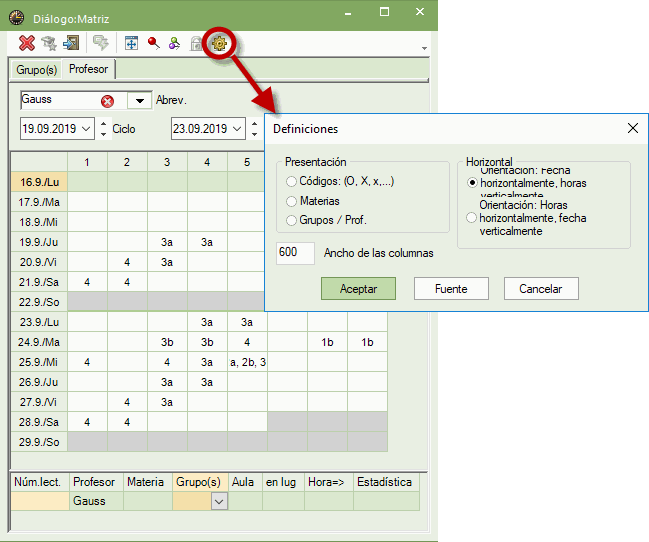Click the column width field showing 600

coord(295,253)
